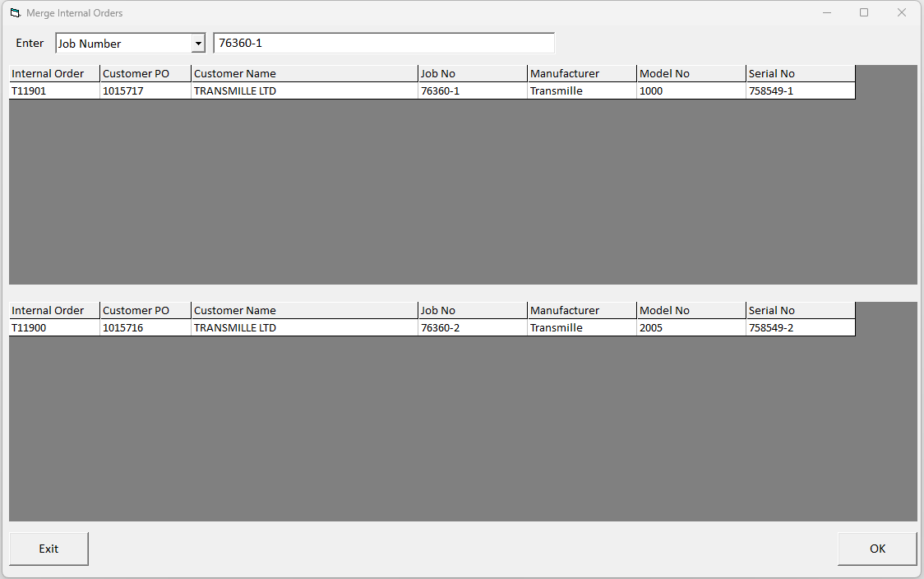
Task: Select internal order T11901 in upper grid
Action: (x=54, y=90)
